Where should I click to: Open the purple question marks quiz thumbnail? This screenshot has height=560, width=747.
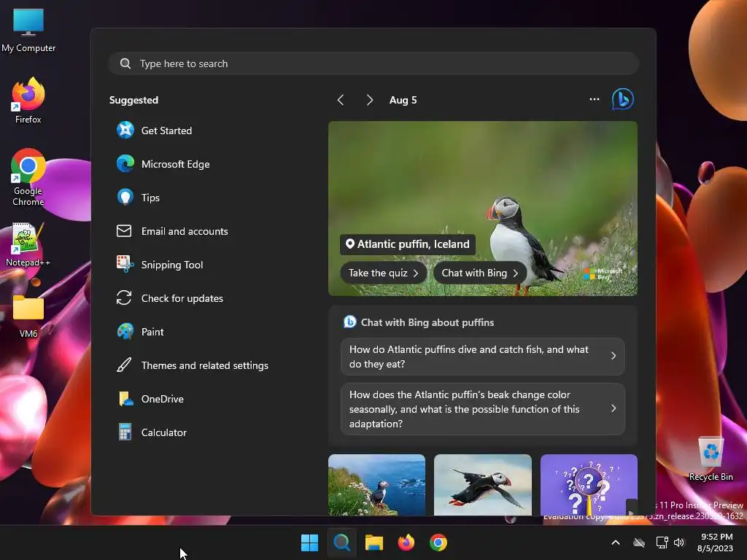589,485
